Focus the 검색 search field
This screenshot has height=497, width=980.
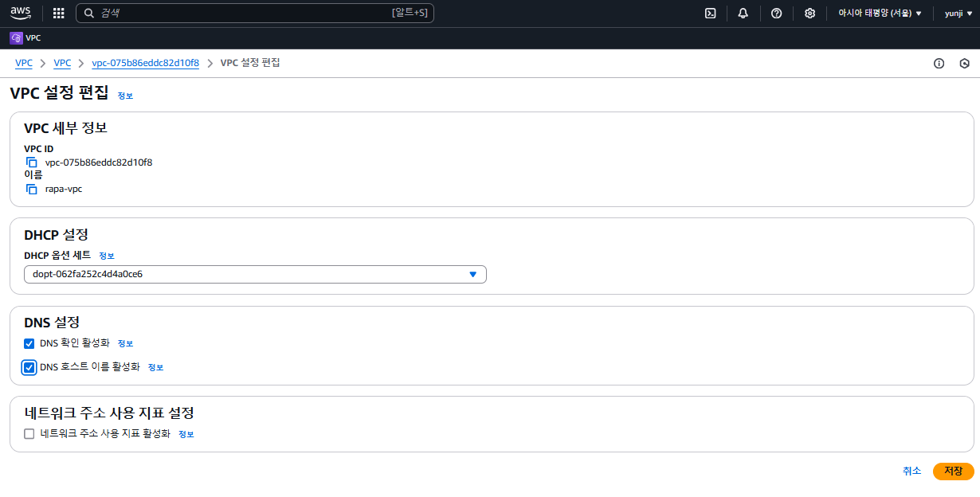(255, 13)
